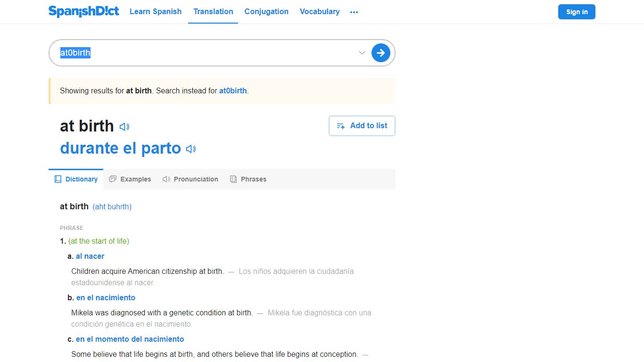Image resolution: width=644 pixels, height=362 pixels.
Task: Search instead for at0birth link
Action: 233,90
